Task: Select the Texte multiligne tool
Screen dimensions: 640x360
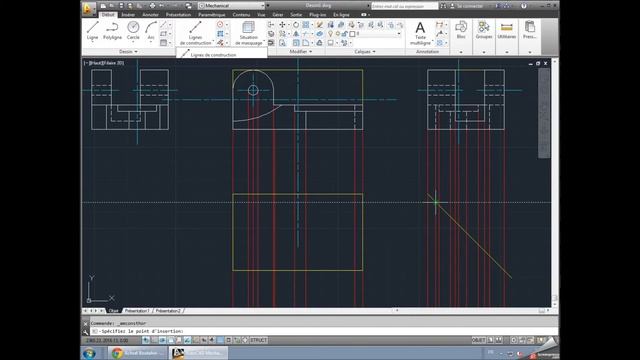Action: [x=420, y=33]
